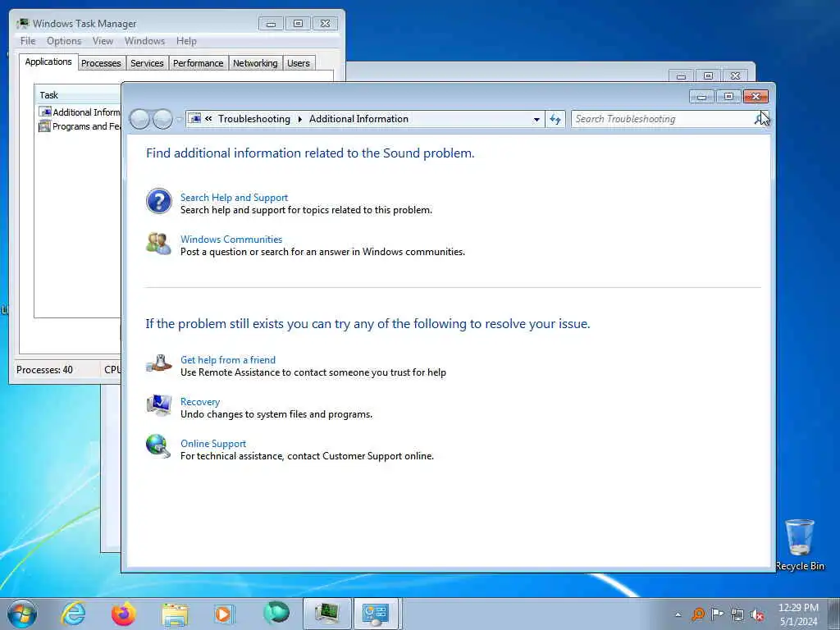The image size is (840, 630).
Task: Click the Recovery monitor icon
Action: point(158,405)
